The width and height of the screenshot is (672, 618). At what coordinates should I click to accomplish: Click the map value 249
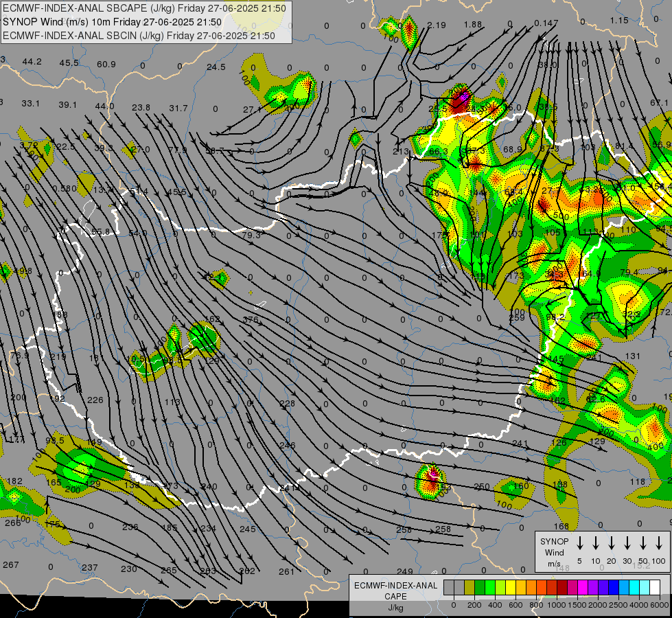[x=404, y=571]
